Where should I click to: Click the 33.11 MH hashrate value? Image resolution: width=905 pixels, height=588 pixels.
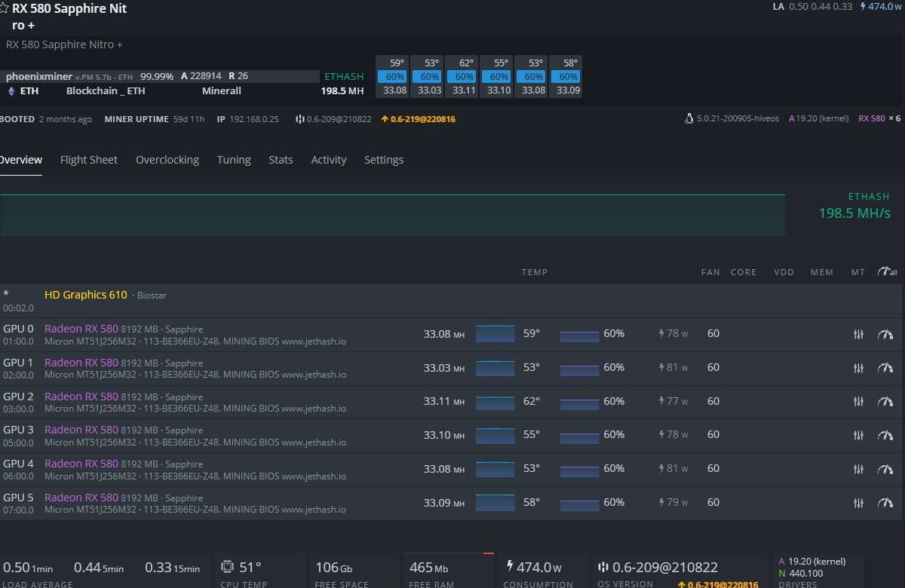click(x=443, y=401)
